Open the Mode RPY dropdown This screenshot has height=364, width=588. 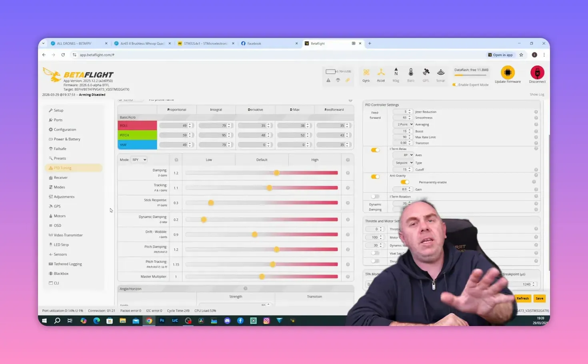click(x=139, y=160)
